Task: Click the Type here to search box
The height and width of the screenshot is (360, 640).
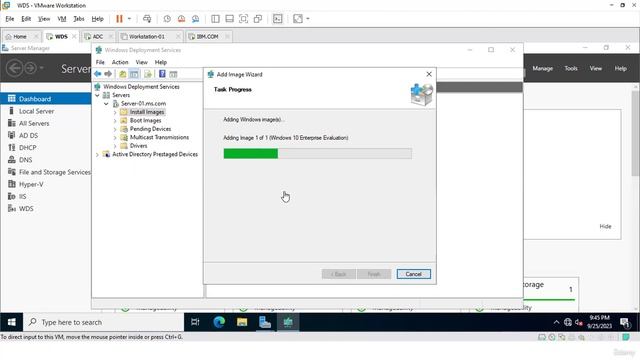Action: click(x=104, y=322)
